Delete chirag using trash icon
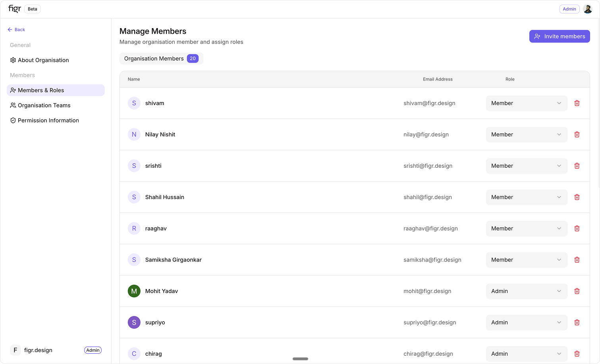The width and height of the screenshot is (600, 364). click(x=577, y=354)
